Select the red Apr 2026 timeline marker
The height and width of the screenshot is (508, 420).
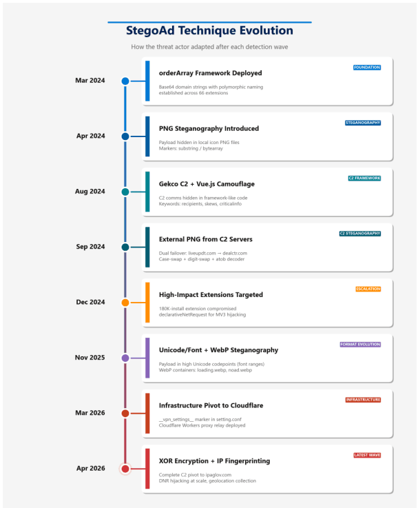[125, 469]
